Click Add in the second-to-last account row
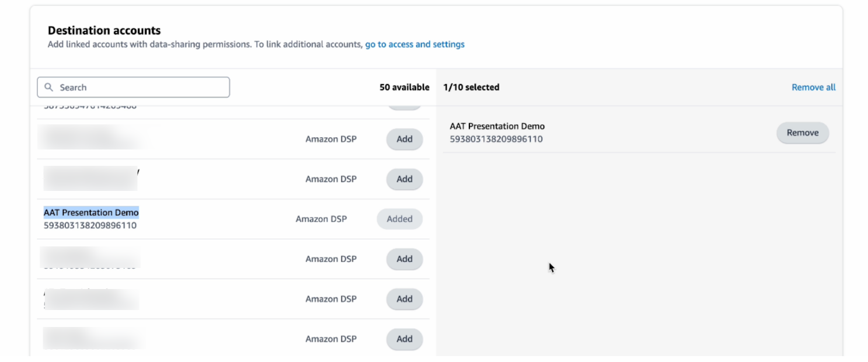Image resolution: width=868 pixels, height=362 pixels. coord(404,299)
